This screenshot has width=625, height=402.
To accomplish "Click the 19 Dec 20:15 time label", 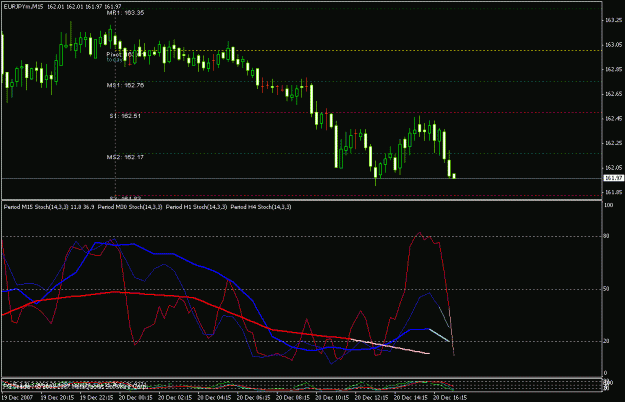I will point(57,398).
